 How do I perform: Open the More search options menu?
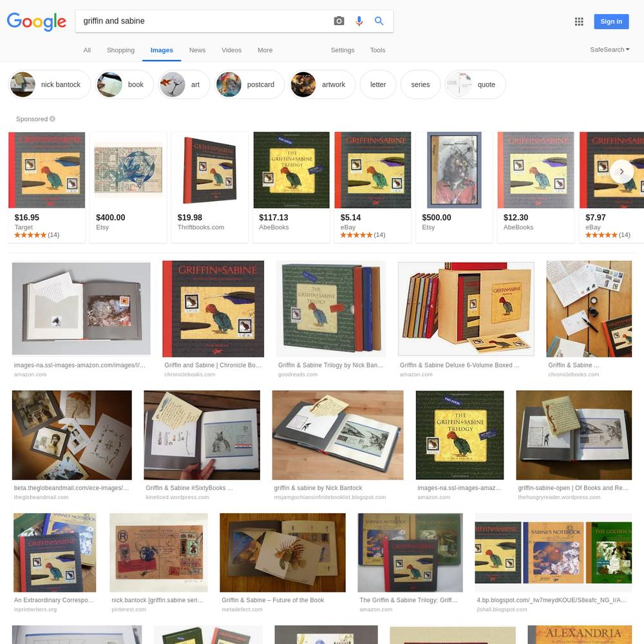point(265,50)
